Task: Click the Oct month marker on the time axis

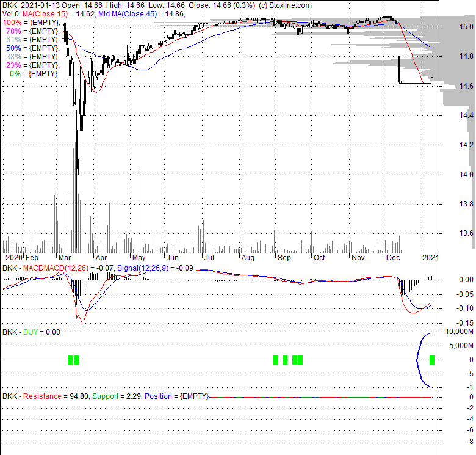Action: pos(319,258)
